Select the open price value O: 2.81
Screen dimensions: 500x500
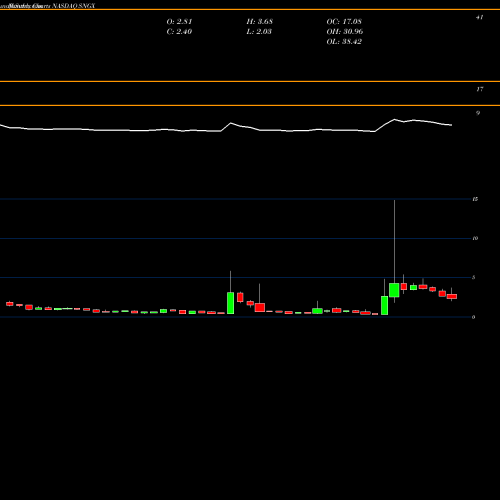[179, 21]
